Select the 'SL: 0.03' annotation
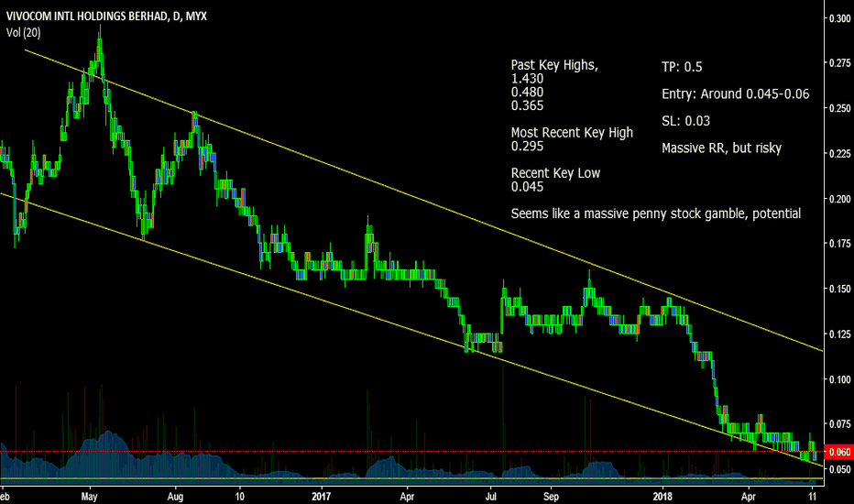Viewport: 854px width, 504px height. (x=685, y=121)
